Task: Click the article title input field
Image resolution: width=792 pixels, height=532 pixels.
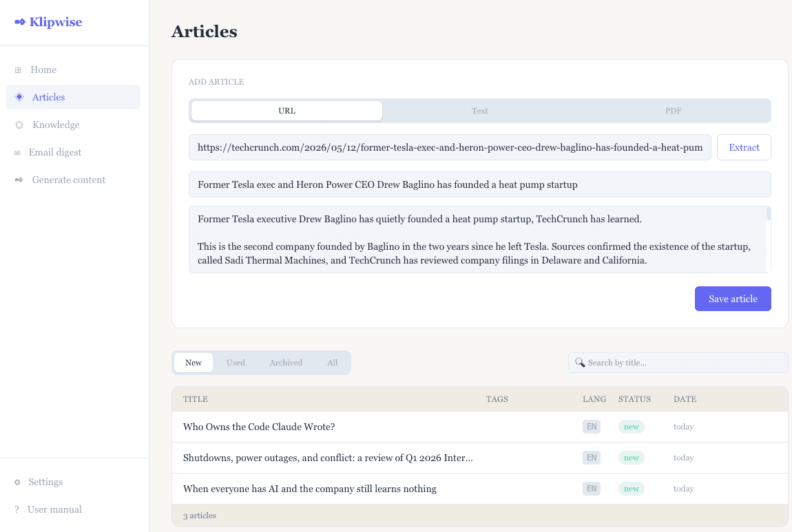Action: coord(480,184)
